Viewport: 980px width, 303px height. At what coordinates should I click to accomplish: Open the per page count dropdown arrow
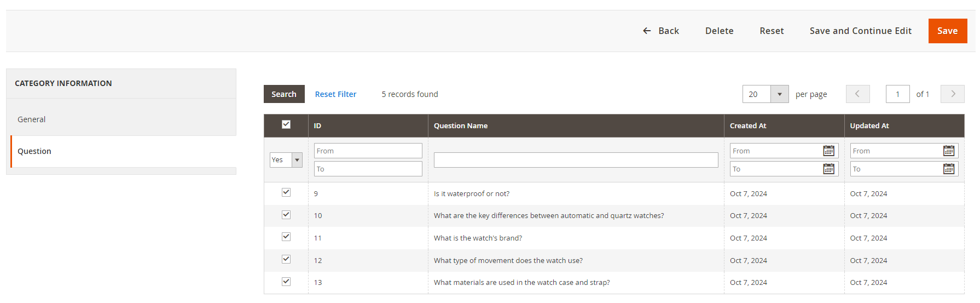pyautogui.click(x=780, y=94)
